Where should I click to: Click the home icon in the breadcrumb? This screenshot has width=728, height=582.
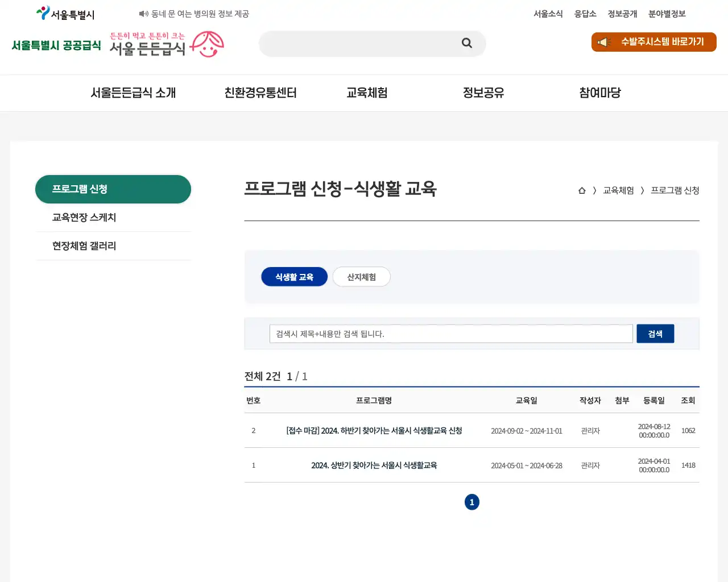(581, 190)
